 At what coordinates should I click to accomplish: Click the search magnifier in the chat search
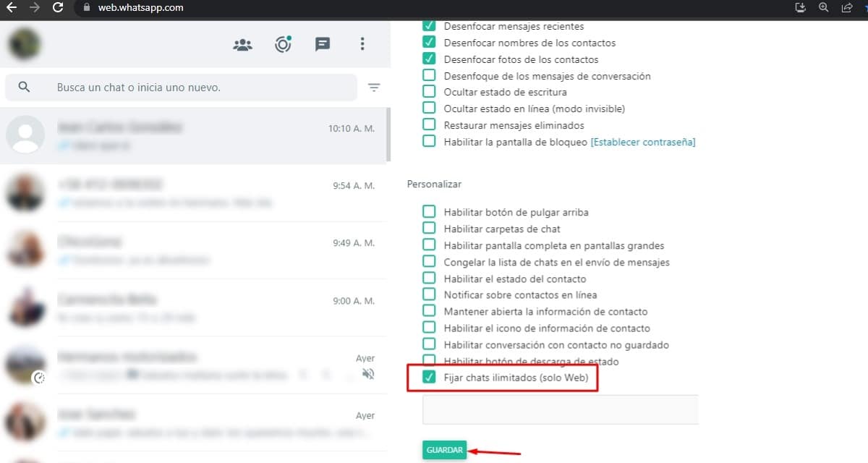[24, 87]
